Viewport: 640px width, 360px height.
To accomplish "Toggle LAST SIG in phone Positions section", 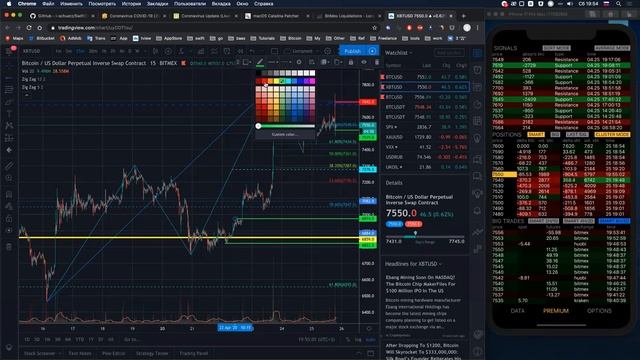I will 577,134.
